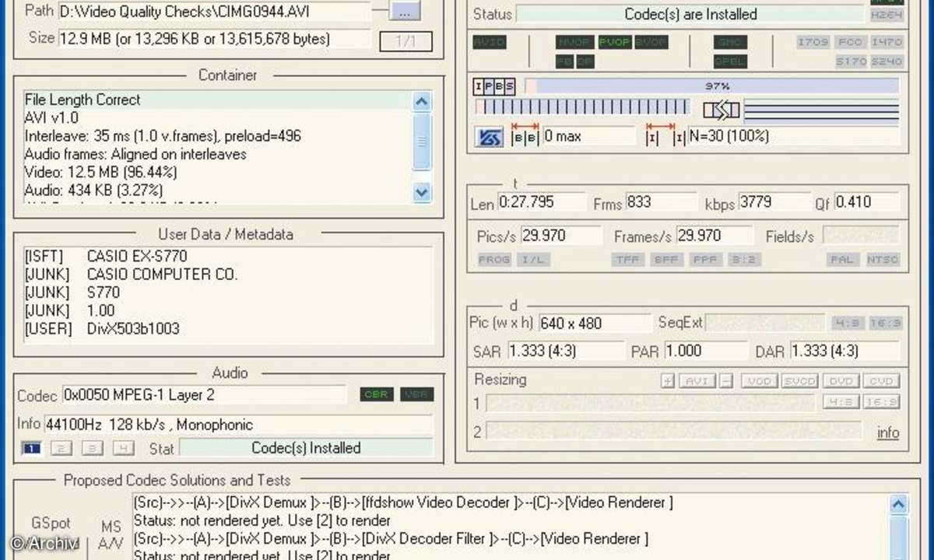Click the FCC colorimetry indicator
934x560 pixels.
point(850,42)
